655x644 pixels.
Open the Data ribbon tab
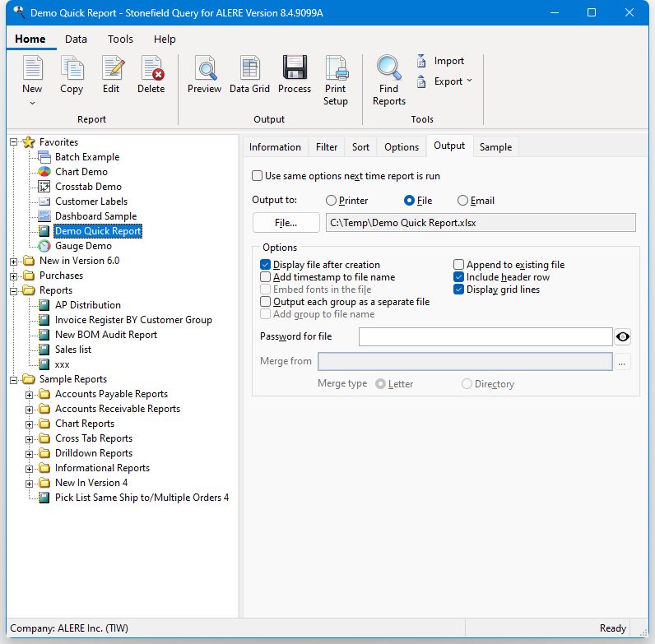(x=76, y=39)
